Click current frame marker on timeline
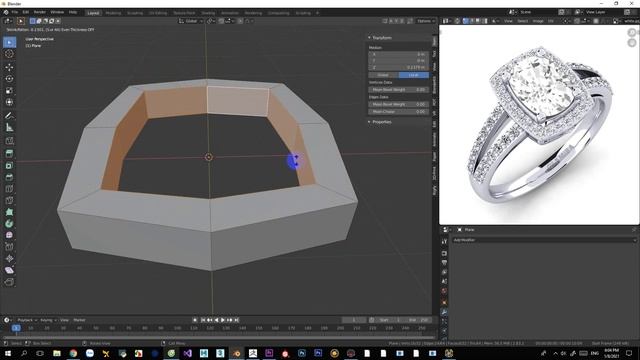 (16, 328)
